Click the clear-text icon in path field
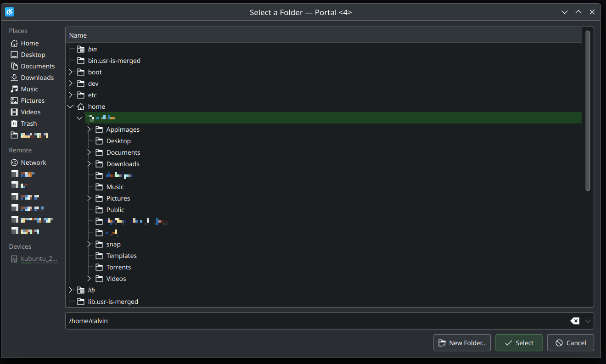The image size is (606, 364). 575,321
